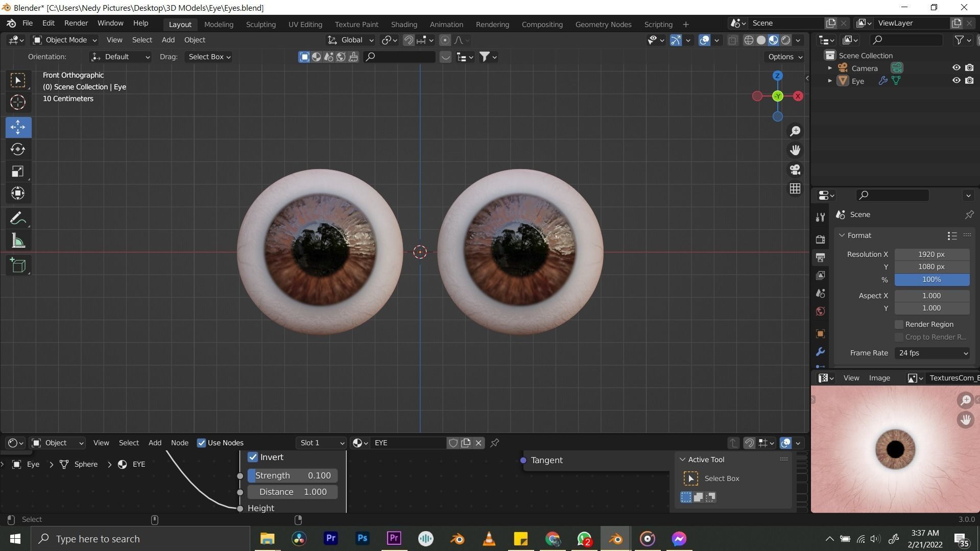
Task: Open the Object Mode dropdown
Action: (64, 40)
